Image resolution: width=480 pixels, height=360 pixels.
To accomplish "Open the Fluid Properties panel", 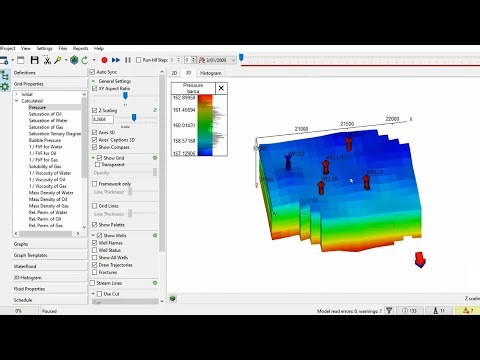I will [x=50, y=289].
